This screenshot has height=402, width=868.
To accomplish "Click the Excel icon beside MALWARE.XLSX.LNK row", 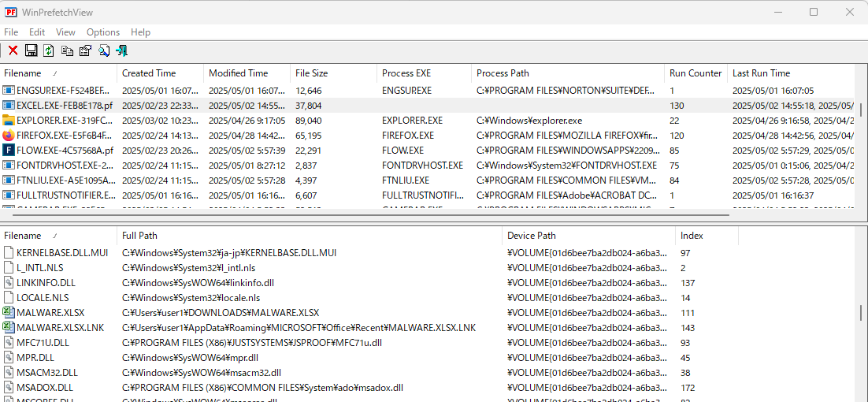I will tap(8, 328).
